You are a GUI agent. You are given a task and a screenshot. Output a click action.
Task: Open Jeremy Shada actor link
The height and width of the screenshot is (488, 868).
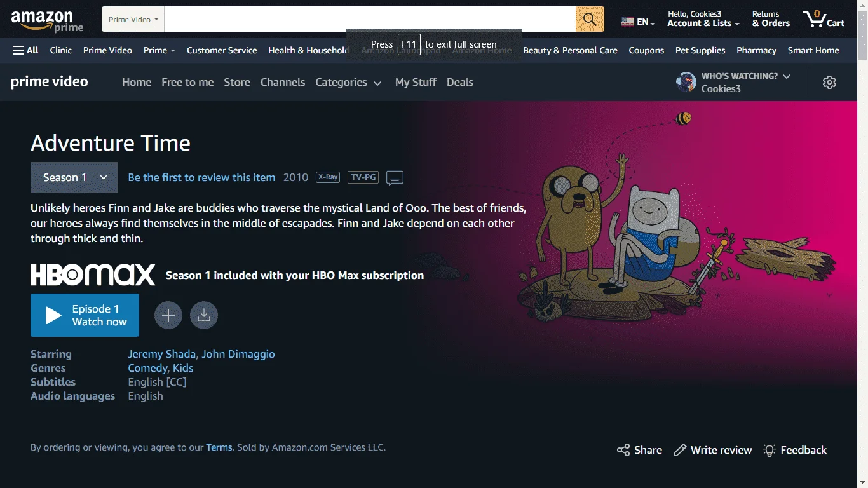click(x=163, y=354)
